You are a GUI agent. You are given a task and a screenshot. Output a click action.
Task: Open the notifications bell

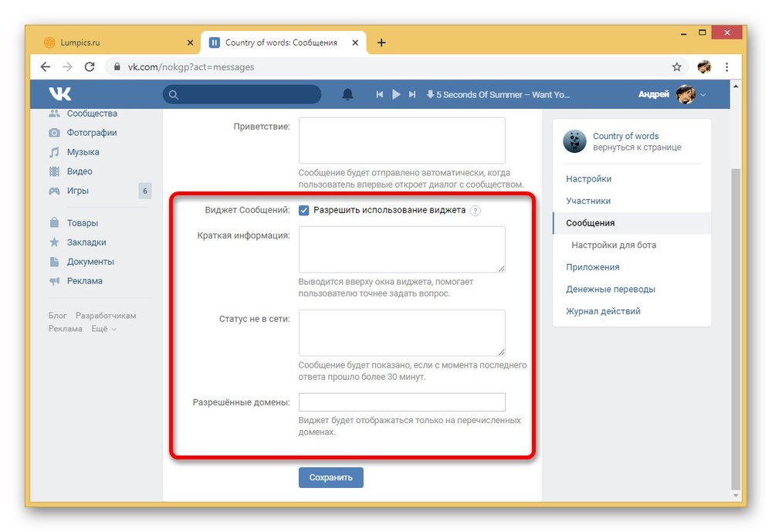point(347,94)
